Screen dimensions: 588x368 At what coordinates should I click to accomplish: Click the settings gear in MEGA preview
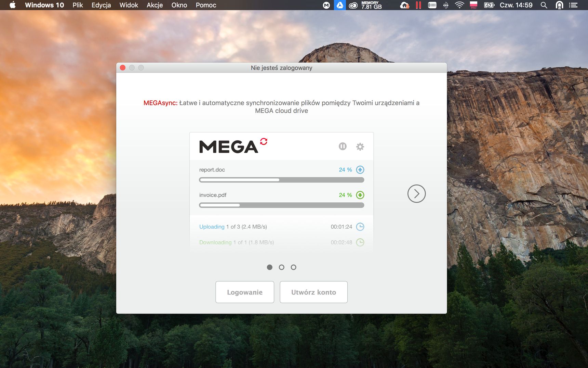(360, 147)
